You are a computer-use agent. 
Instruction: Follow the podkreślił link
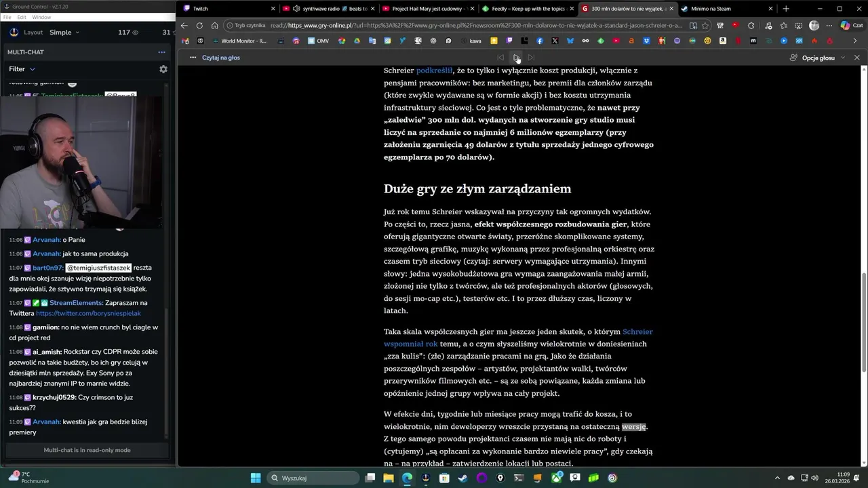point(434,70)
